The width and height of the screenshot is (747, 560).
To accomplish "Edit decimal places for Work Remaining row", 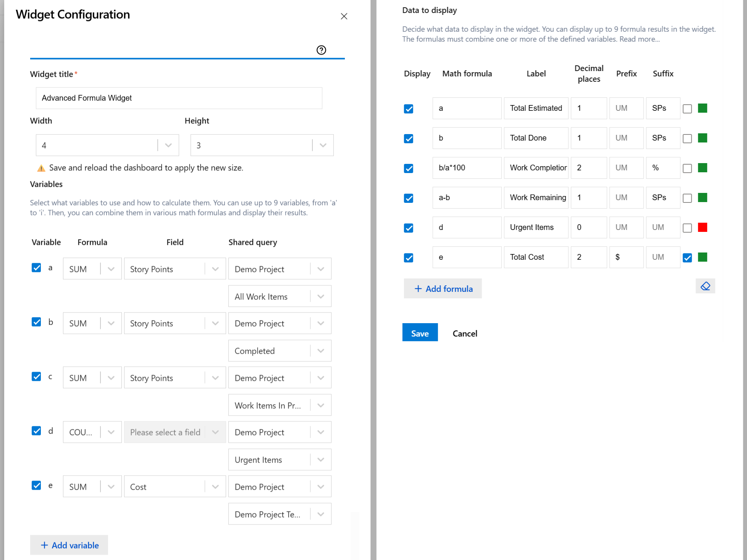I will (x=589, y=197).
